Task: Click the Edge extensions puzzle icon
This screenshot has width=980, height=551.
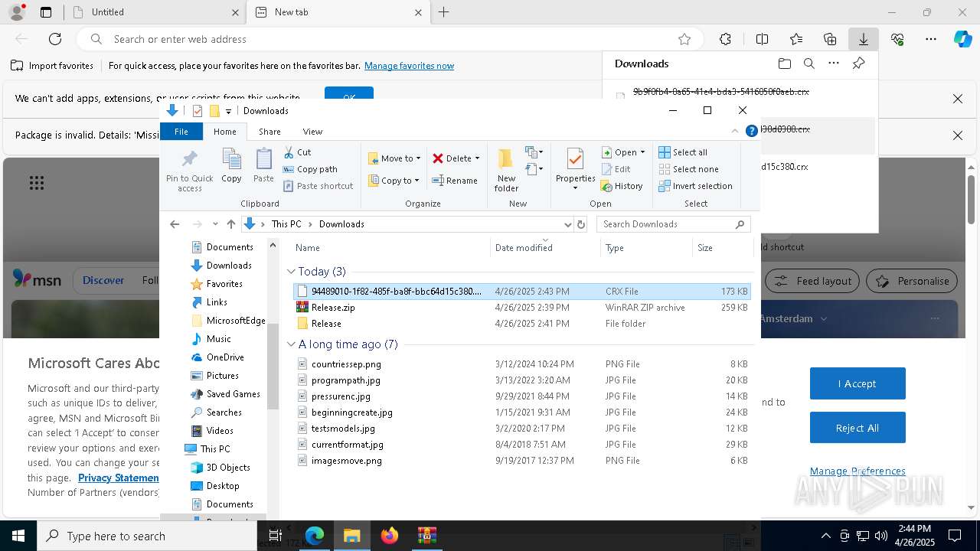Action: [725, 39]
